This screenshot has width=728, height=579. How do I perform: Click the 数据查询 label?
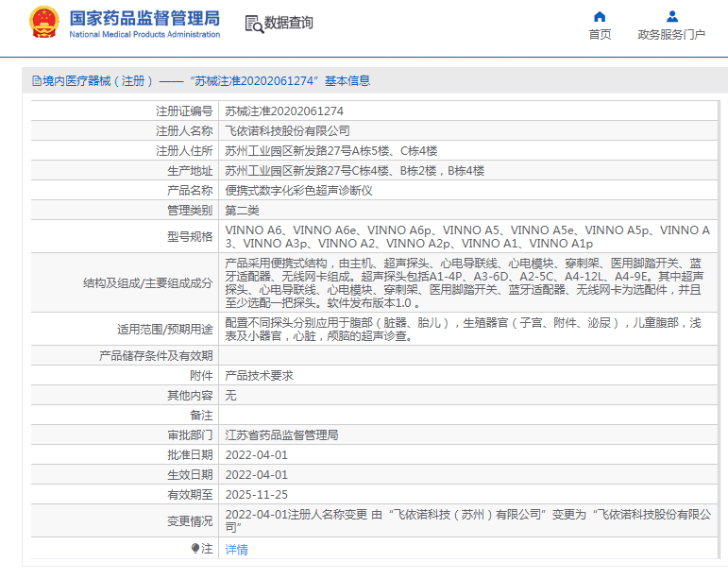288,23
